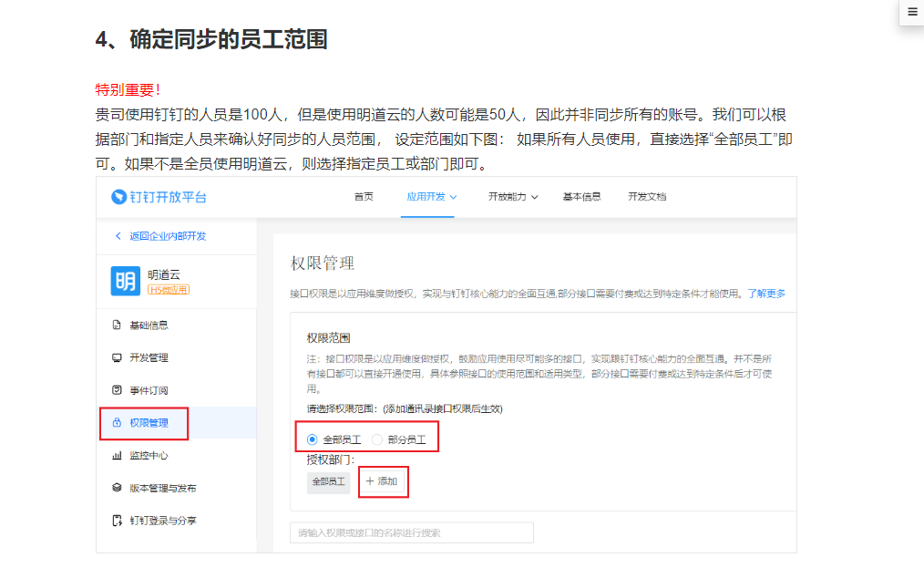The image size is (924, 568).
Task: Click the 明道云 app icon
Action: tap(125, 281)
